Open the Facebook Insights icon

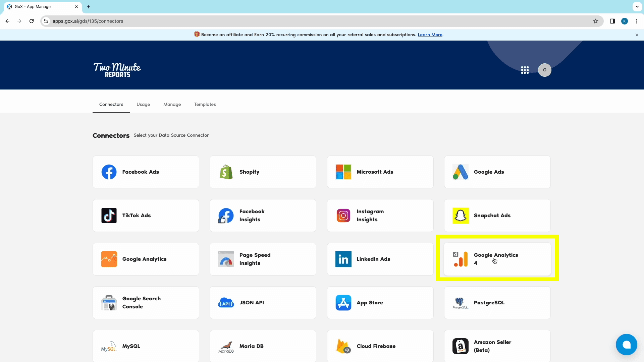click(x=226, y=216)
